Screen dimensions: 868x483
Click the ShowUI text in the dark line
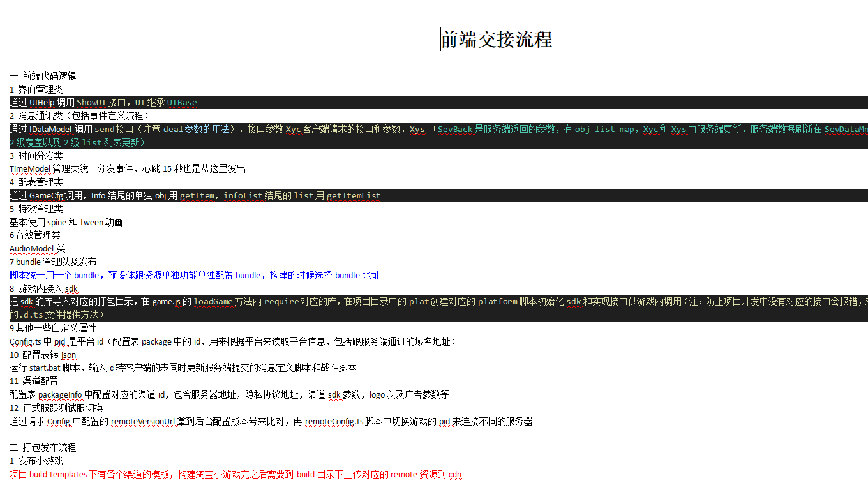coord(91,103)
